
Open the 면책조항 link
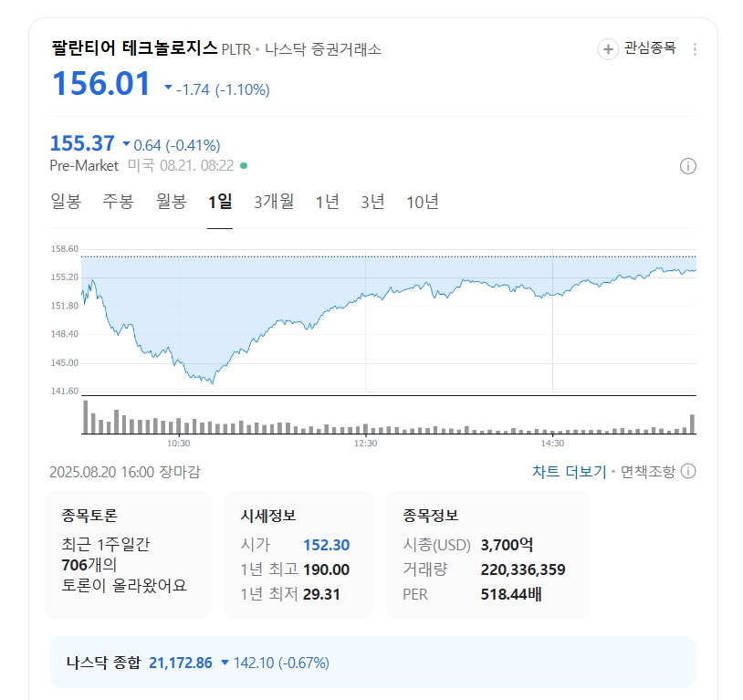coord(648,472)
